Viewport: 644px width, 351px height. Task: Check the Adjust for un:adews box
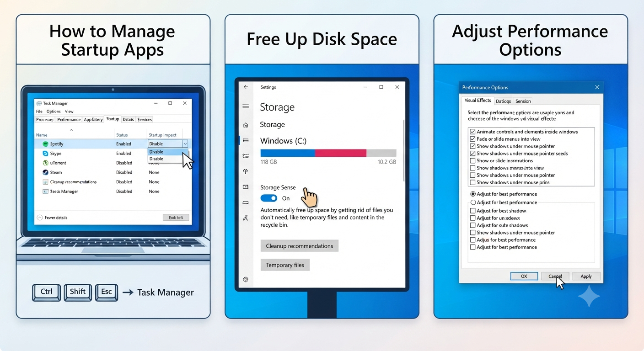tap(472, 218)
